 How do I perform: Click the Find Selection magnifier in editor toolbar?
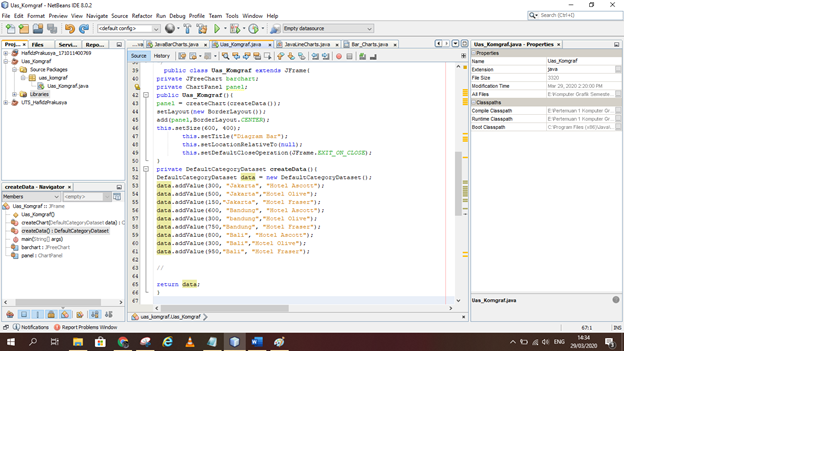point(225,56)
